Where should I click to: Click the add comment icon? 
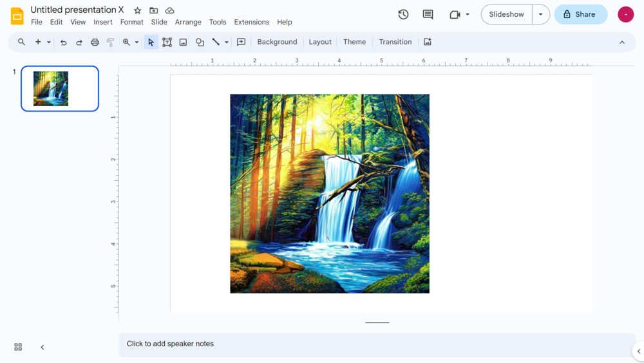[x=241, y=42]
